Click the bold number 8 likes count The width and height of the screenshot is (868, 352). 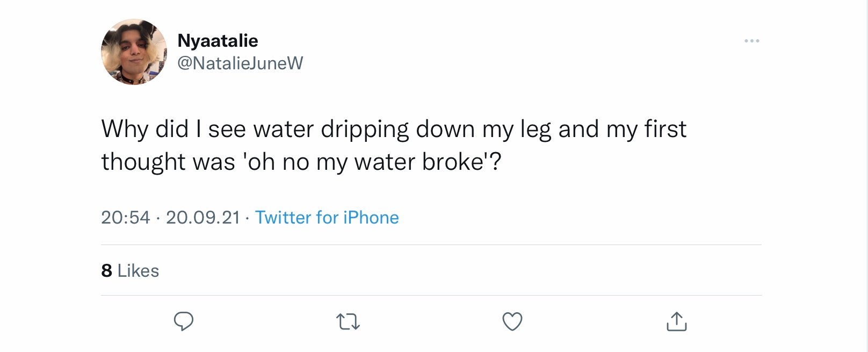(106, 270)
